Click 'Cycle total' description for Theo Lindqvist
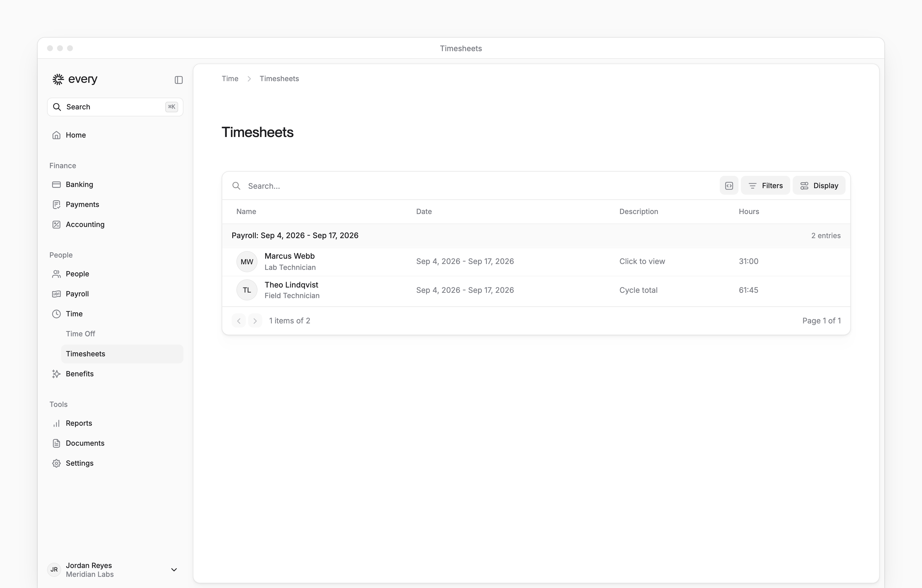This screenshot has height=588, width=922. point(638,290)
